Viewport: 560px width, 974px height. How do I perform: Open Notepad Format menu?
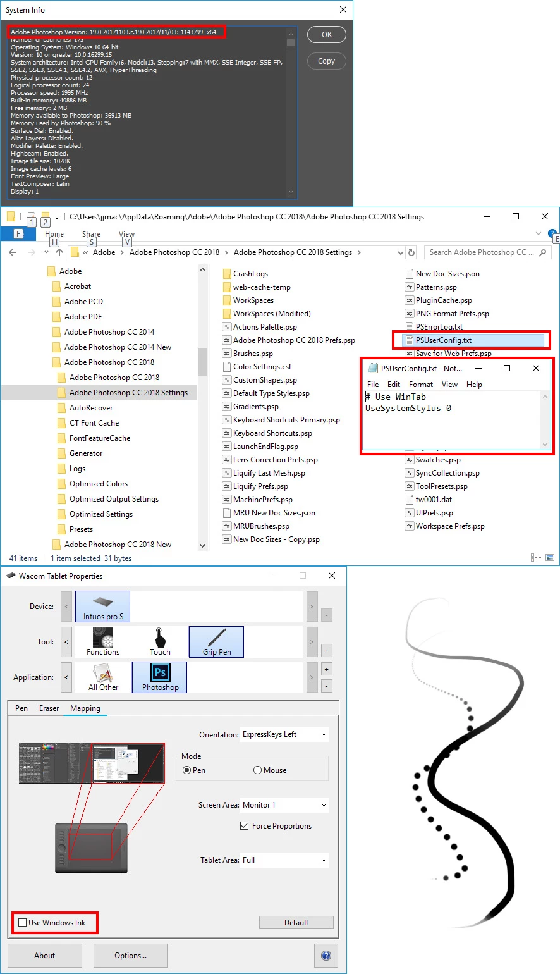421,385
